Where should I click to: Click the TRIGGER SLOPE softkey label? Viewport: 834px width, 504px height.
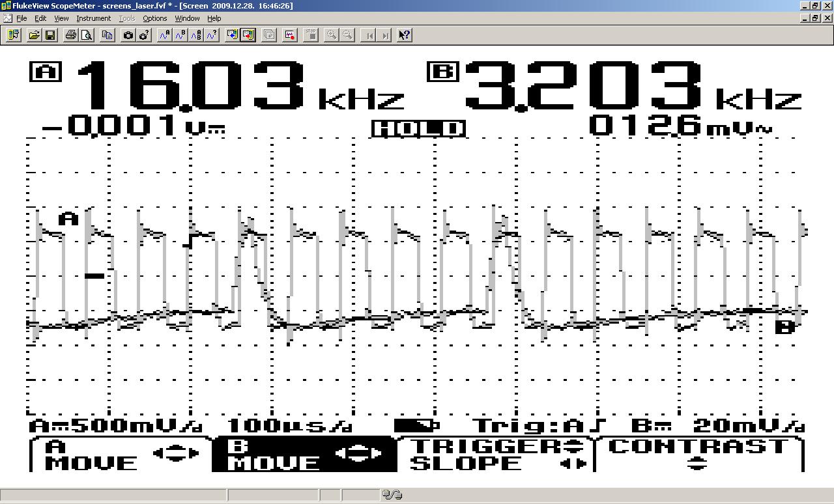click(x=498, y=455)
